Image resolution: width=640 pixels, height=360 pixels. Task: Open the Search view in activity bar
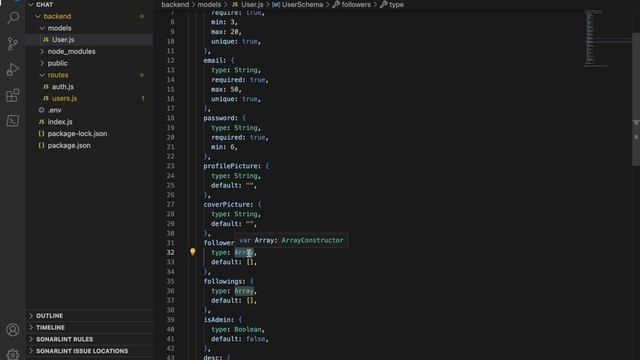[x=13, y=18]
